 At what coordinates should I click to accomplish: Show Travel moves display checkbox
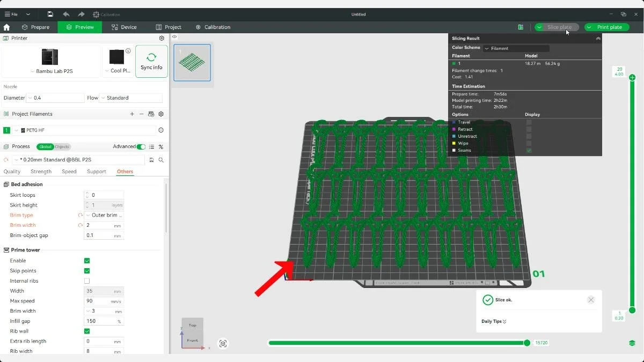coord(529,122)
